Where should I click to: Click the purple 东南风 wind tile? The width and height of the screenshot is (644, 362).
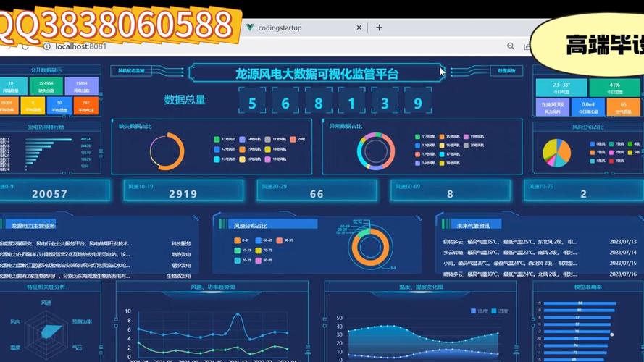click(553, 107)
